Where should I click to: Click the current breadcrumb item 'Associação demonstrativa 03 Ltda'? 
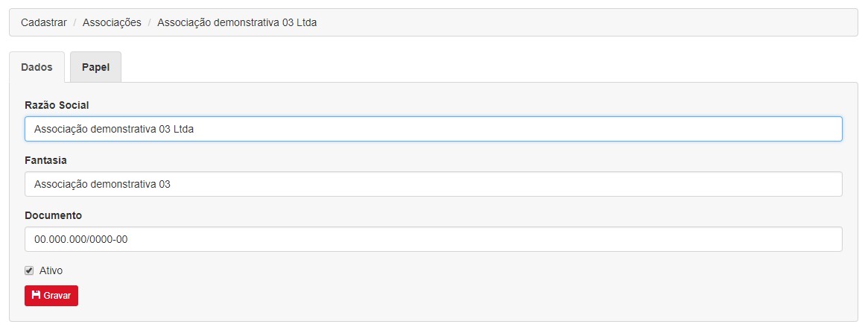[237, 22]
